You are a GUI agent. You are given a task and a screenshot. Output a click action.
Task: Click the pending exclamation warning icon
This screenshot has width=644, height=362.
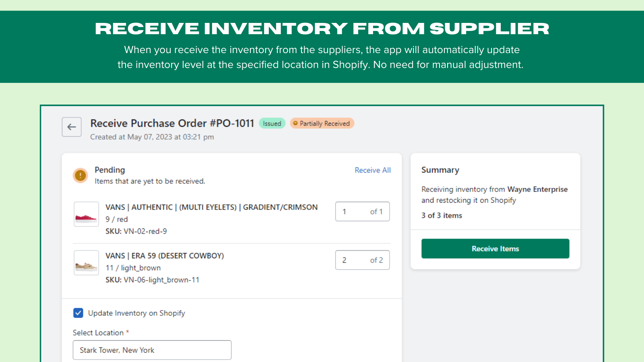tap(80, 176)
